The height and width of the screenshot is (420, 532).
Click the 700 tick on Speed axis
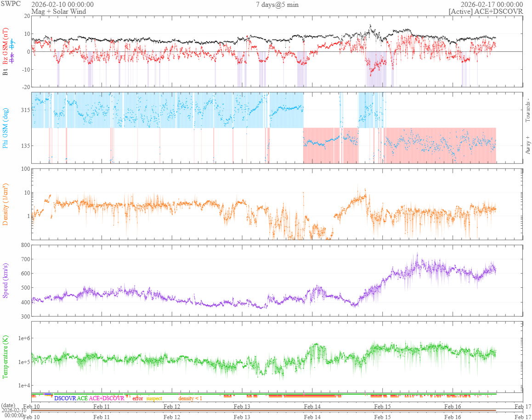(26, 259)
